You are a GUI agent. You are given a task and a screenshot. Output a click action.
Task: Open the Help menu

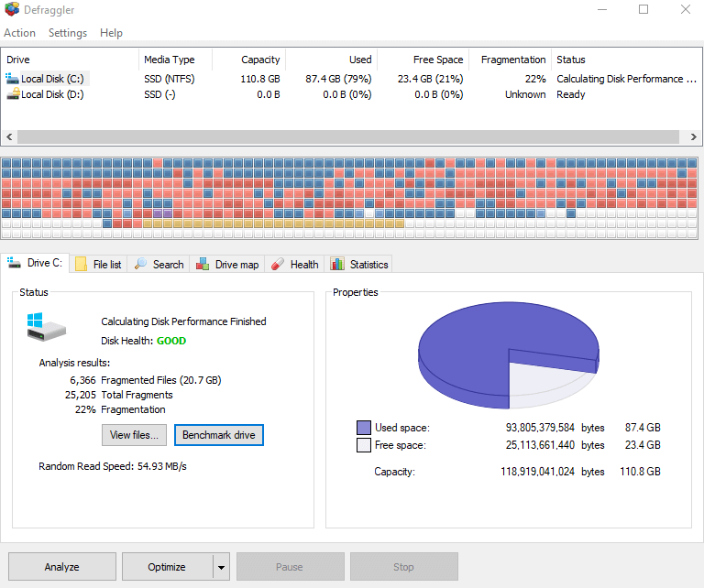tap(111, 33)
